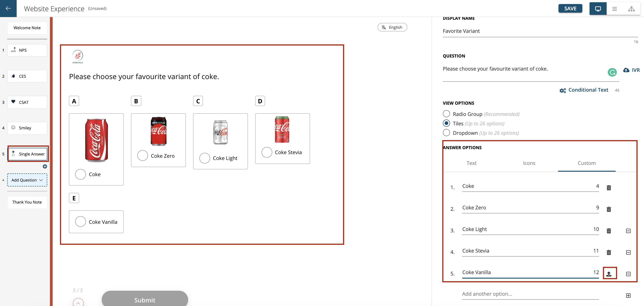Select the CSAT question in sidebar
644x306 pixels.
pyautogui.click(x=27, y=102)
